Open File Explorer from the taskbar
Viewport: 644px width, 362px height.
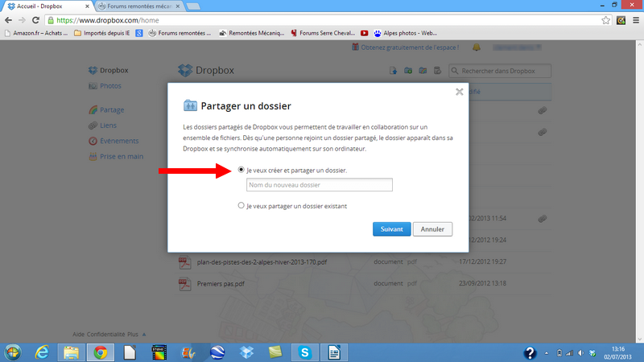[71, 352]
